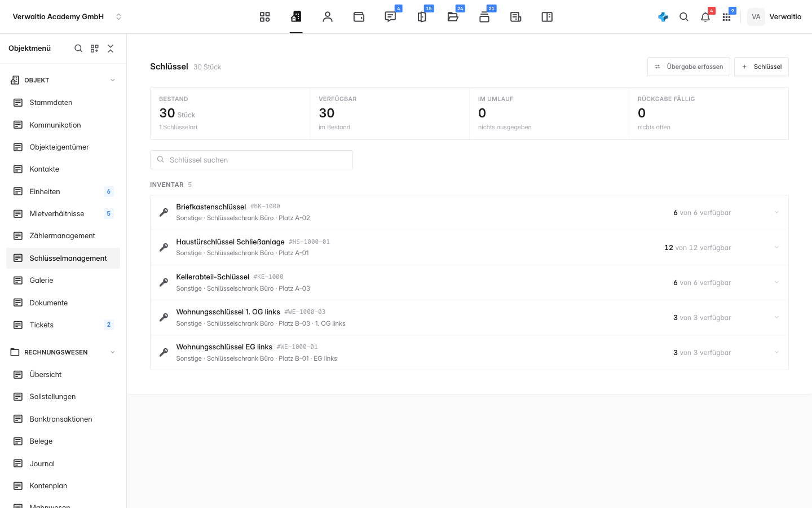
Task: Open Banktransaktionen in the sidebar
Action: click(63, 419)
